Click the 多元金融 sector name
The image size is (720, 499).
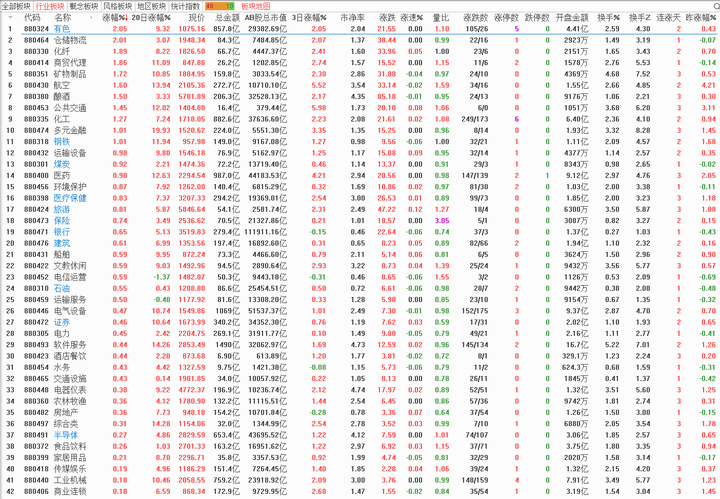coord(70,130)
